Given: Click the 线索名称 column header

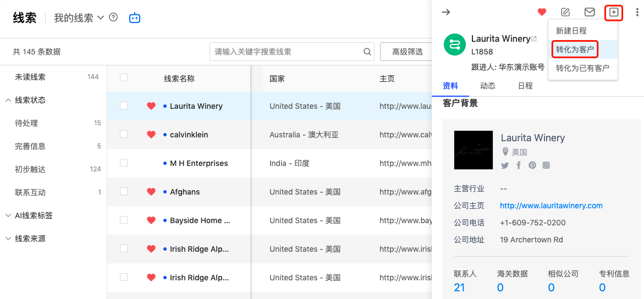Looking at the screenshot, I should [x=179, y=79].
